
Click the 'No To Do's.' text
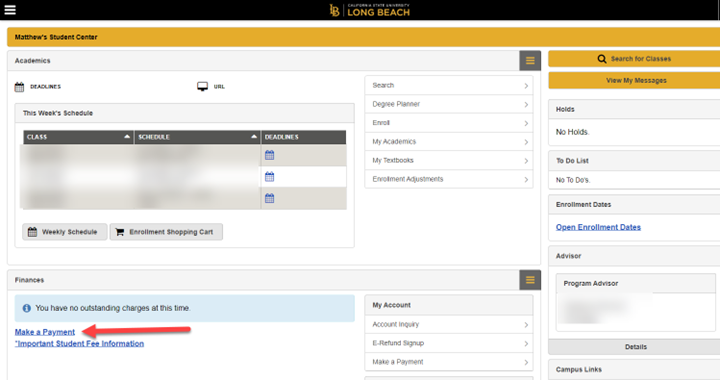[573, 180]
